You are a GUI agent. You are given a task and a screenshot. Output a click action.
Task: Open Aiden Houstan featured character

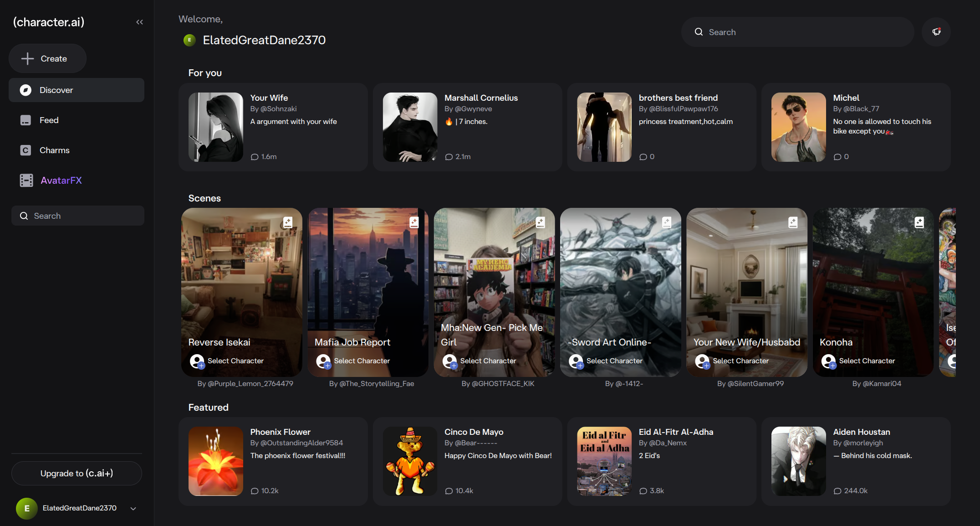pyautogui.click(x=856, y=461)
